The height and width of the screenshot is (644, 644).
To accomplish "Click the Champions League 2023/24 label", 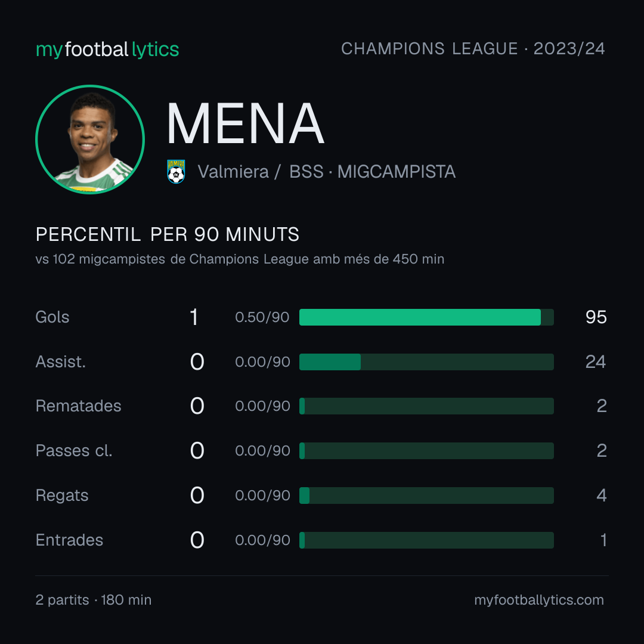I will (473, 48).
